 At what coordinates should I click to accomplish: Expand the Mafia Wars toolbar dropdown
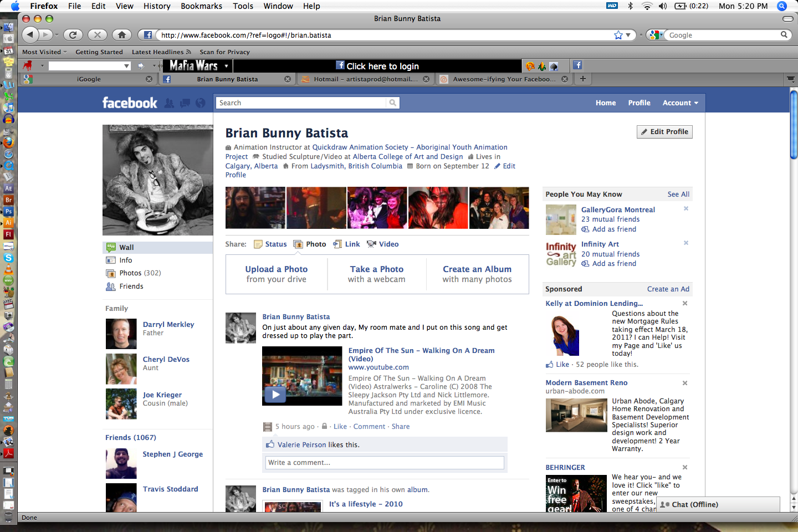[x=227, y=65]
